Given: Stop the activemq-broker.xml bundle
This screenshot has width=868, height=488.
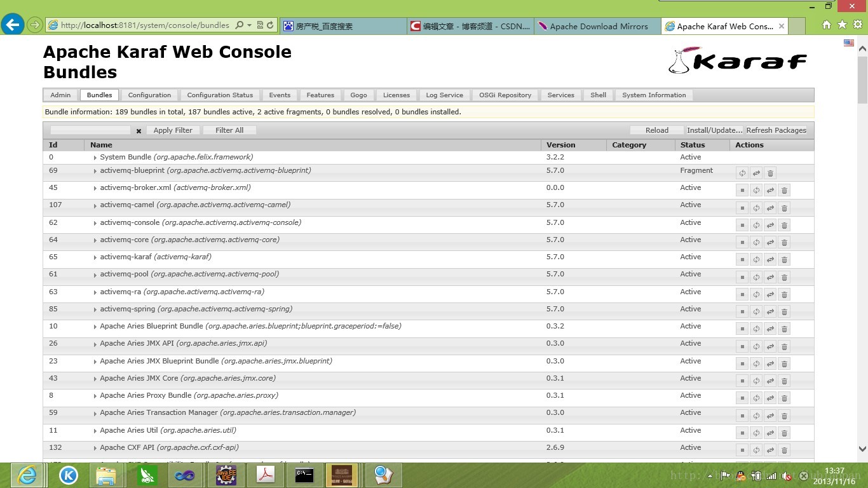Looking at the screenshot, I should click(742, 191).
